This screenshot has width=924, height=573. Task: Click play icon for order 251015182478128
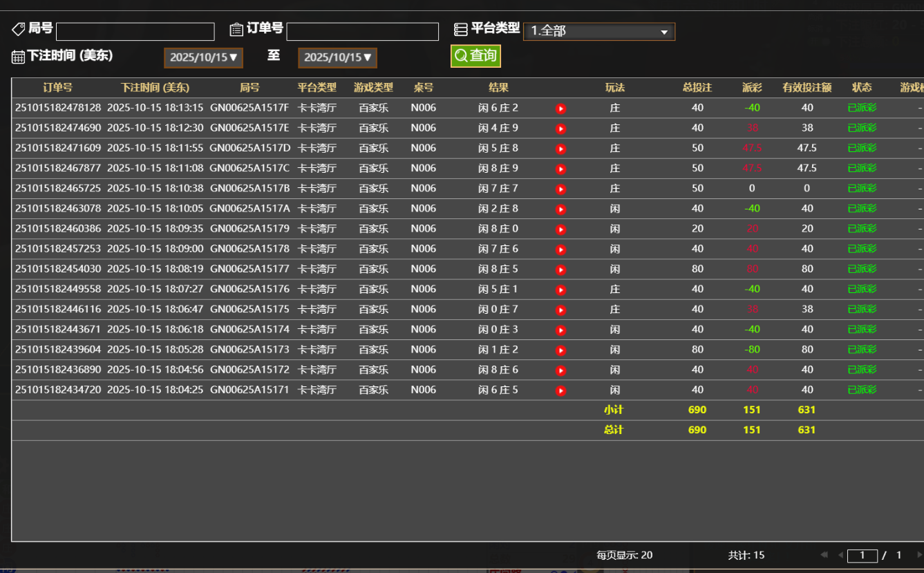click(560, 108)
